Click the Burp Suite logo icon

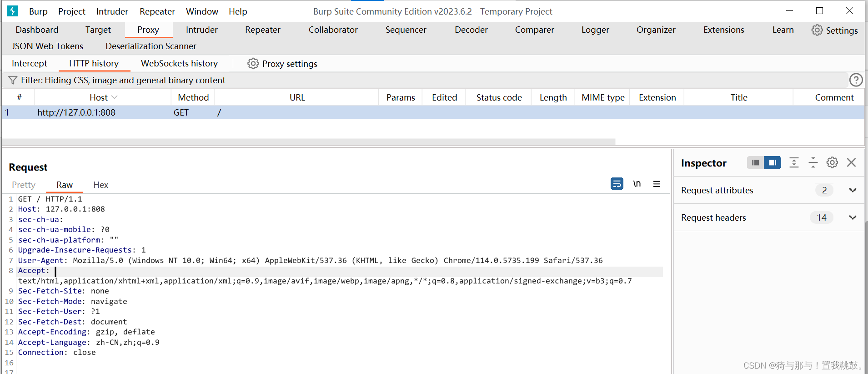(x=12, y=11)
